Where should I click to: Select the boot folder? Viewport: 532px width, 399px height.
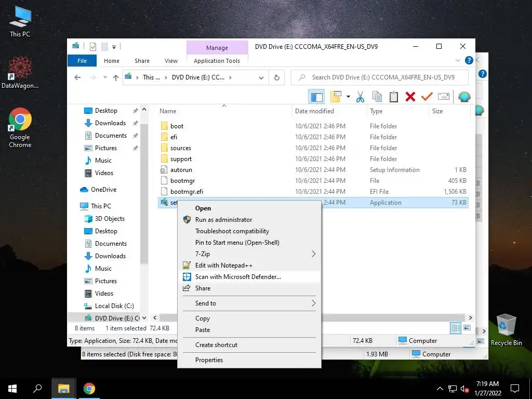coord(177,126)
